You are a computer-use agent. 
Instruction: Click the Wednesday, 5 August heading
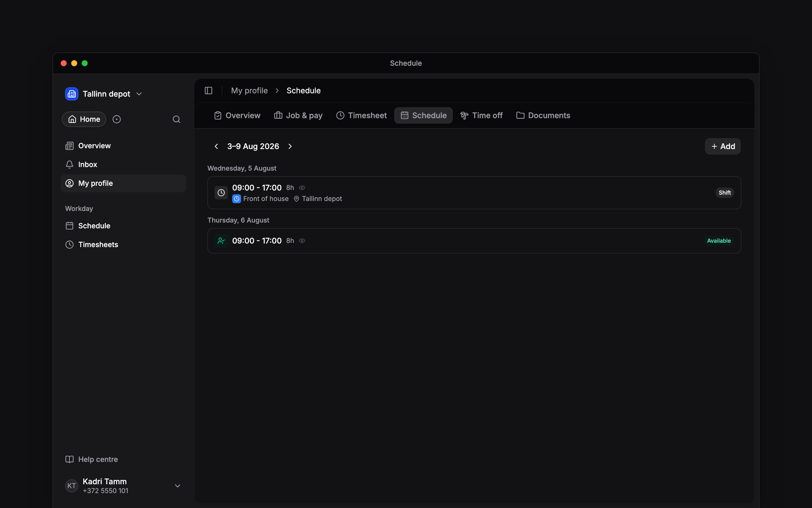point(242,168)
